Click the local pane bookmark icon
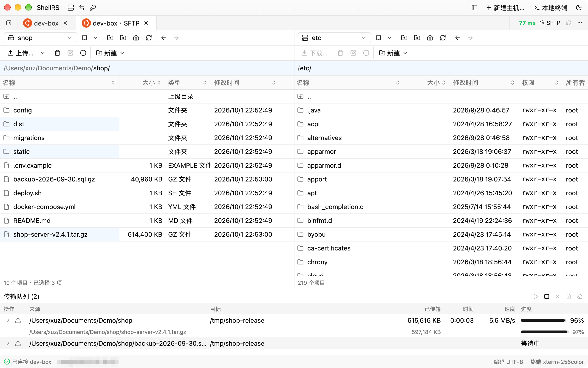 (x=85, y=38)
